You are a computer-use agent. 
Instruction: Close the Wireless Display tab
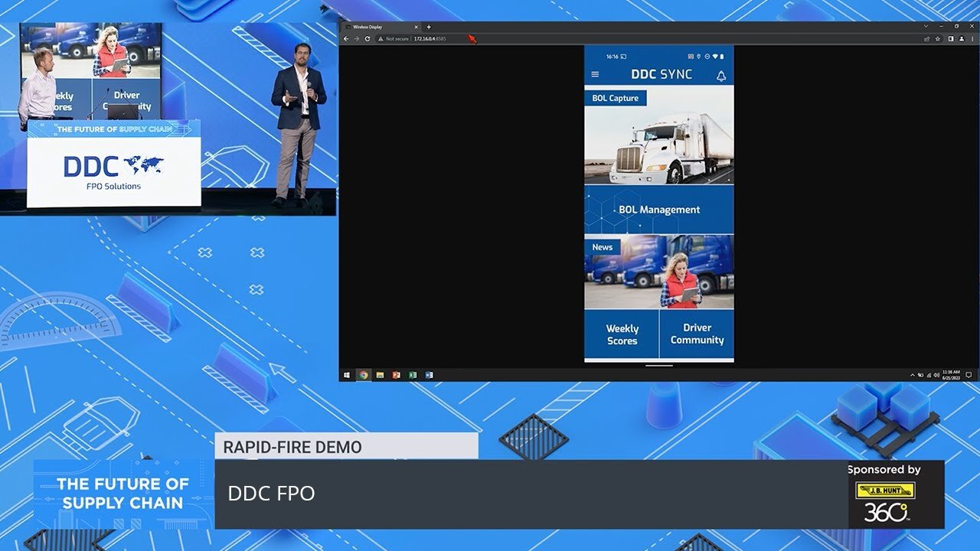click(416, 27)
